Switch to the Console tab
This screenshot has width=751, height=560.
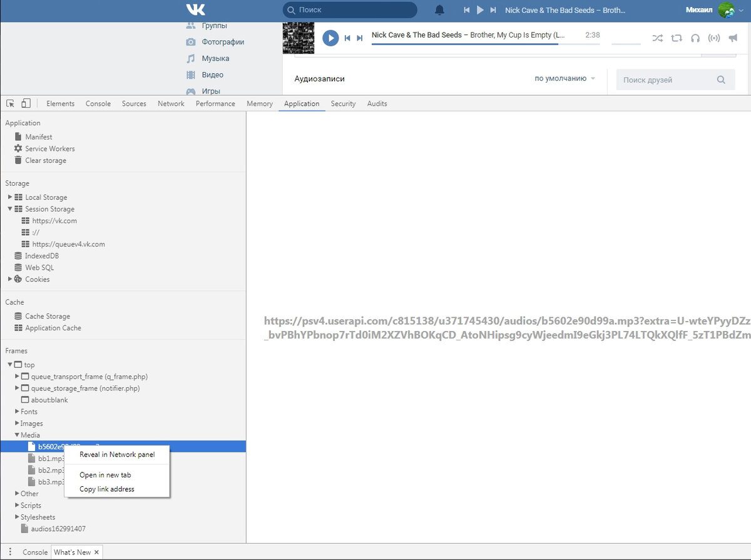[98, 104]
